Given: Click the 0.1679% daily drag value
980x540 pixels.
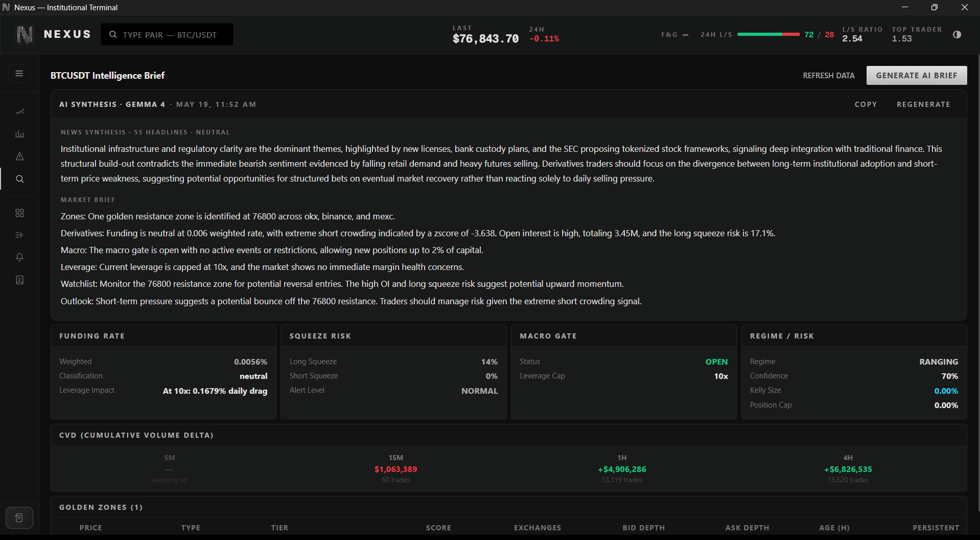Looking at the screenshot, I should [x=215, y=391].
